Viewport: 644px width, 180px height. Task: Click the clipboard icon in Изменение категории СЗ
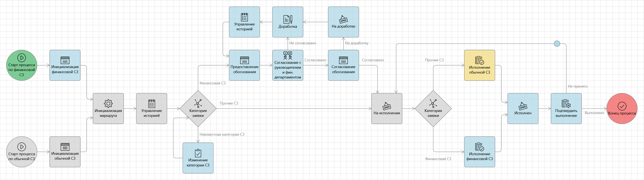pyautogui.click(x=198, y=153)
